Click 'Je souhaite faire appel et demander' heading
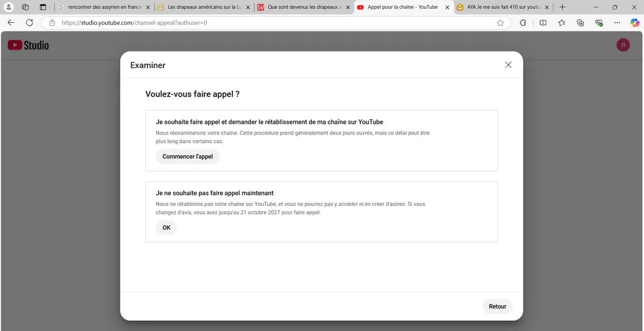 (x=269, y=122)
